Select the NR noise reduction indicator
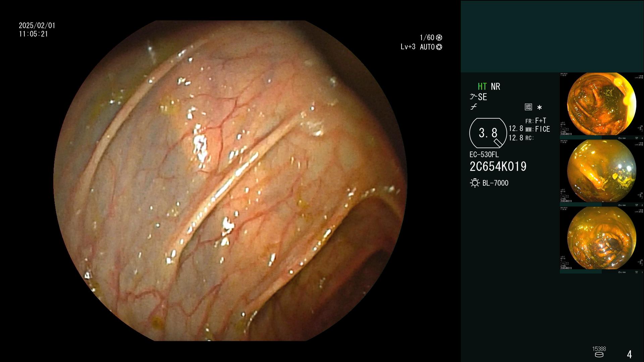 coord(495,86)
